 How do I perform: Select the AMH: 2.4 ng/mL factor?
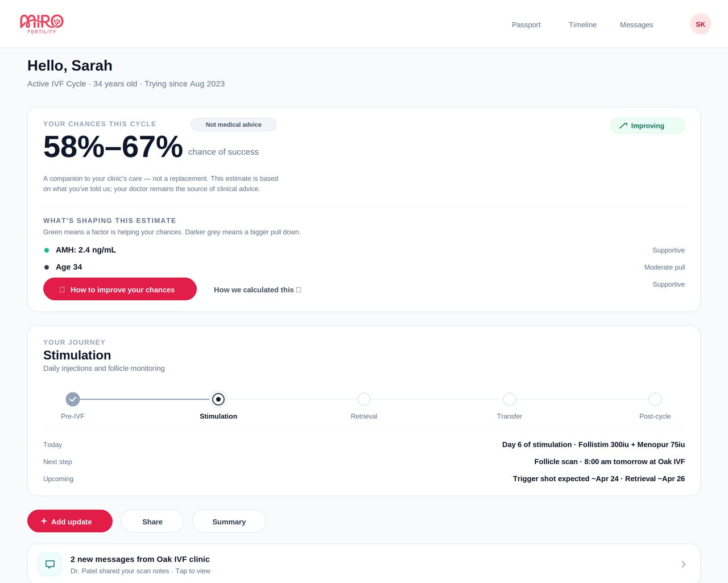point(86,250)
